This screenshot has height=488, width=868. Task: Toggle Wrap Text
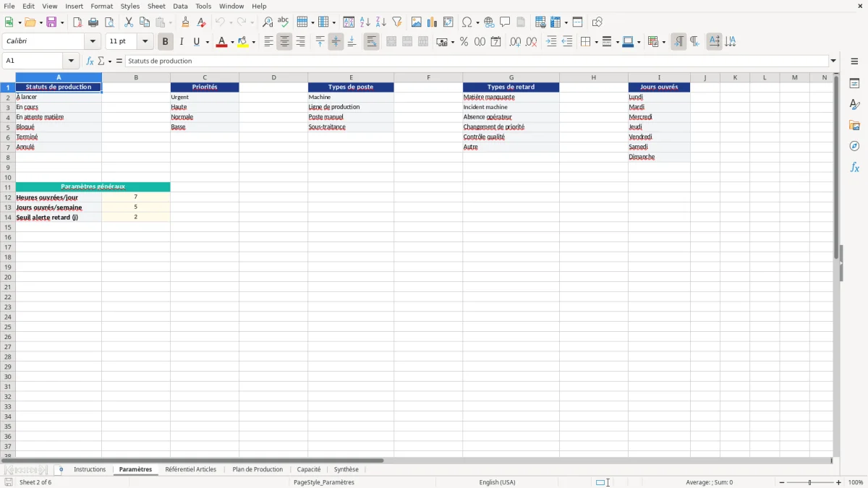click(371, 42)
